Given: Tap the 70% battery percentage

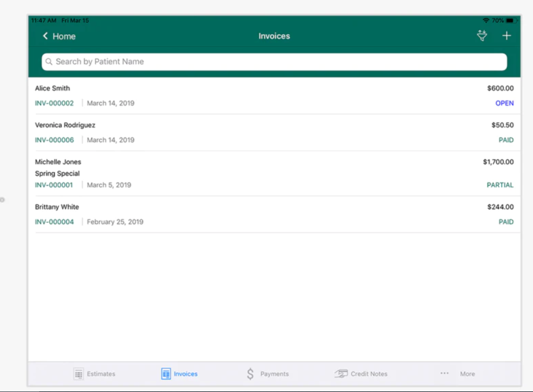Looking at the screenshot, I should (x=498, y=20).
